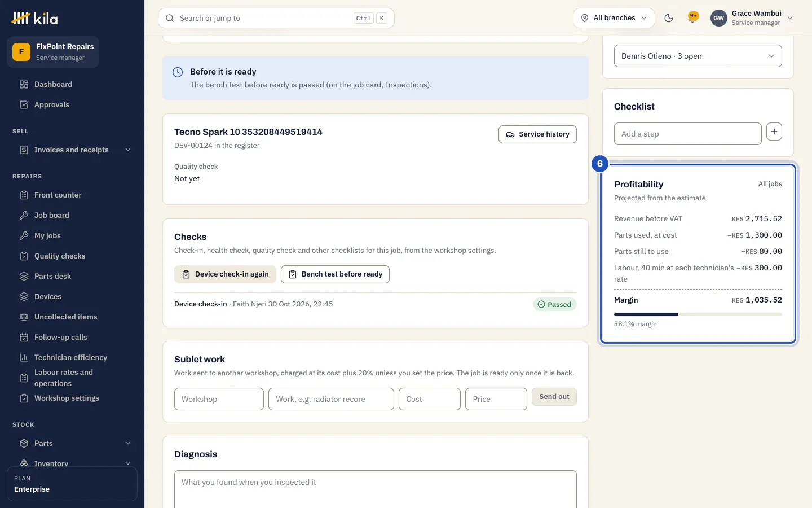Toggle dark mode moon icon
Image resolution: width=812 pixels, height=508 pixels.
(x=669, y=18)
